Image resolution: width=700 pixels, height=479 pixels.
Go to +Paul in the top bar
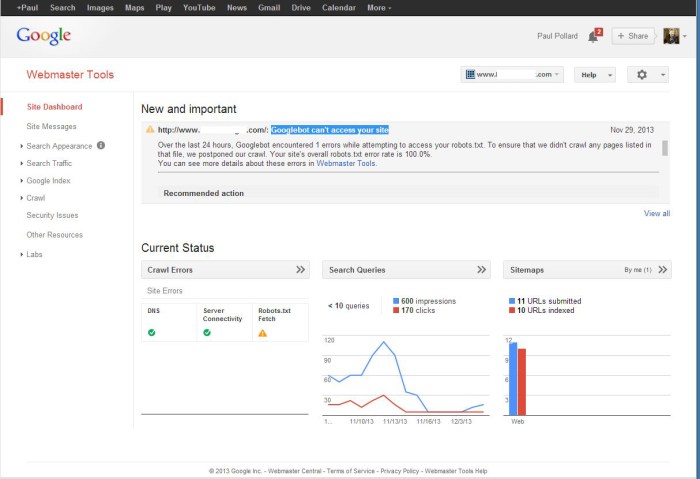click(27, 8)
